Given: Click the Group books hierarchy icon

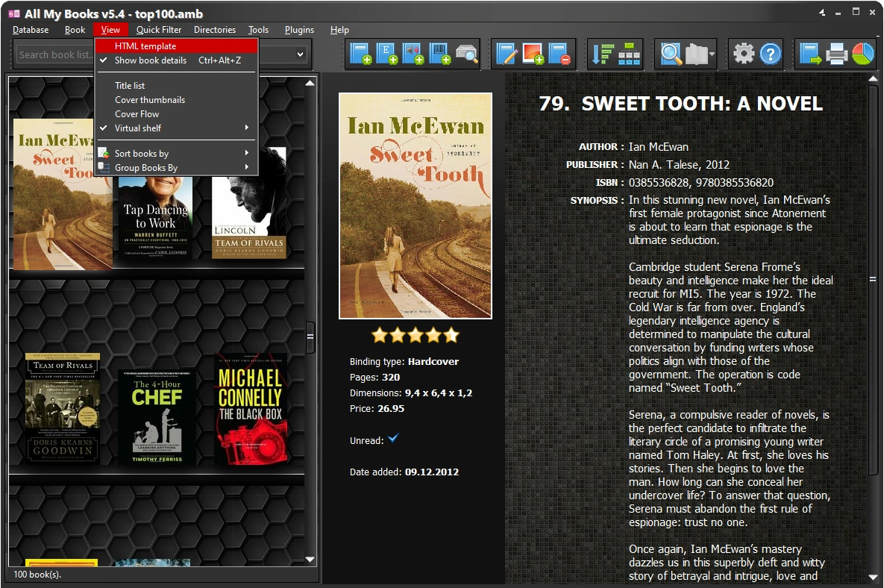Looking at the screenshot, I should pyautogui.click(x=629, y=54).
